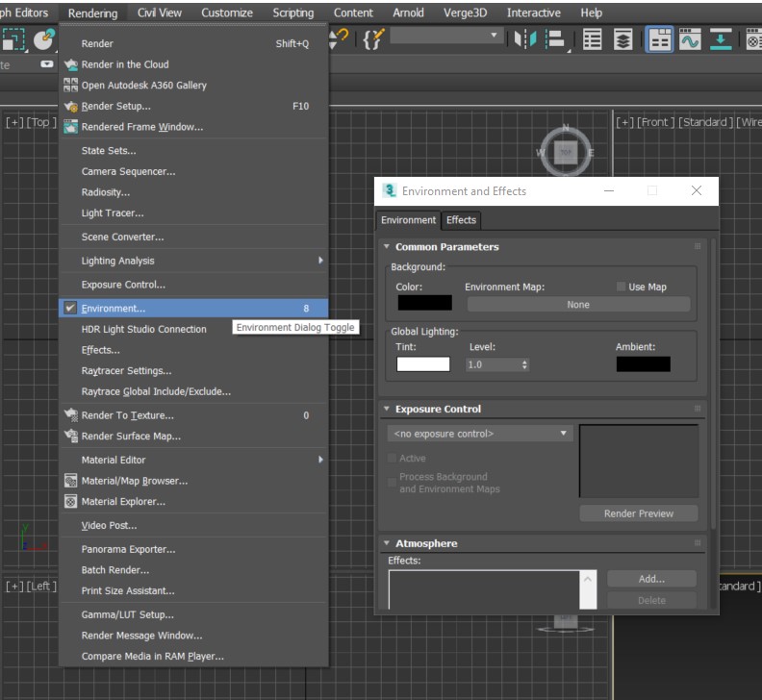
Task: Click the Autodesk A360 Gallery icon
Action: tap(70, 85)
